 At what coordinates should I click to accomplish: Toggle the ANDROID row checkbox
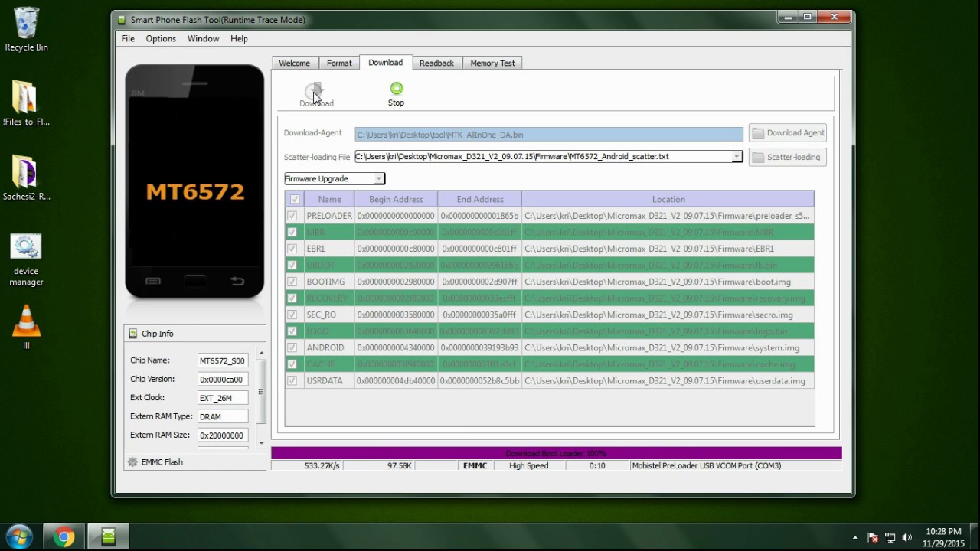pyautogui.click(x=292, y=347)
